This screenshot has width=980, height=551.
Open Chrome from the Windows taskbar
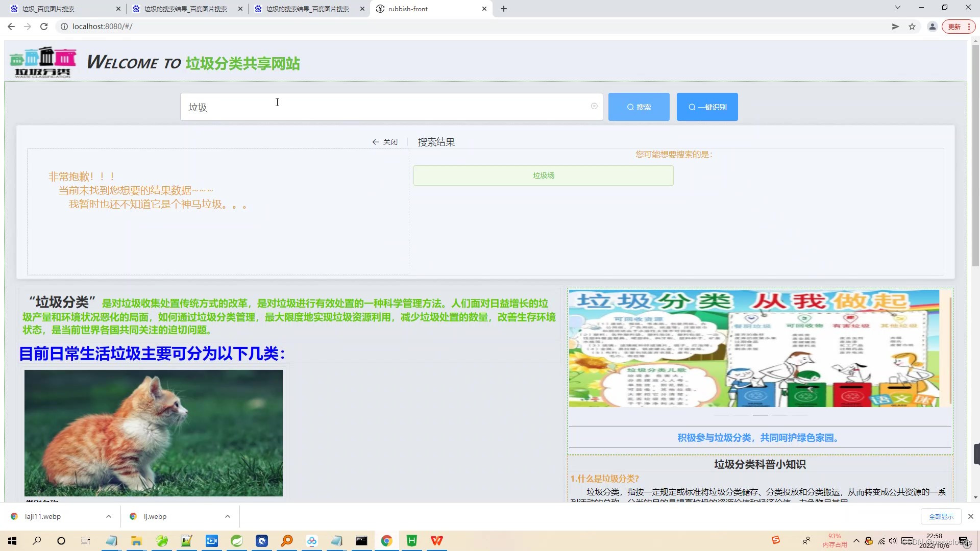(x=386, y=541)
